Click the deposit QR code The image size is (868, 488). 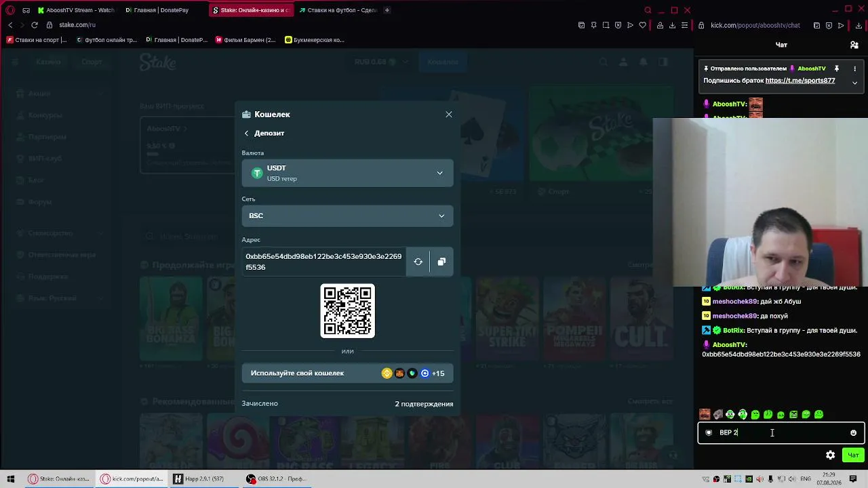point(347,310)
